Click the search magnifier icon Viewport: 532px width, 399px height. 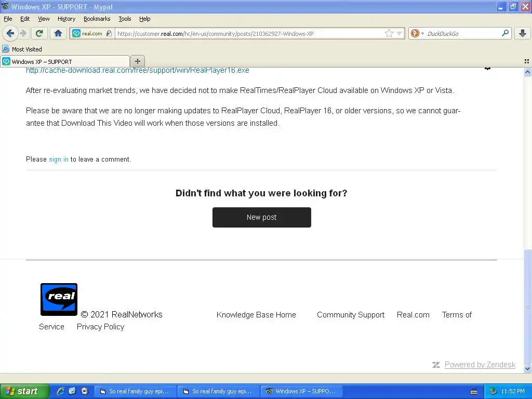[505, 33]
